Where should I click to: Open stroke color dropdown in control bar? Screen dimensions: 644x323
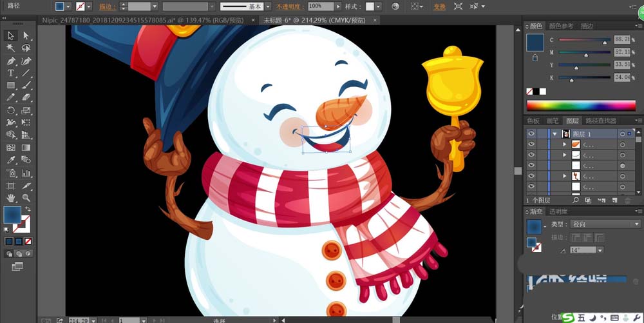click(x=89, y=6)
